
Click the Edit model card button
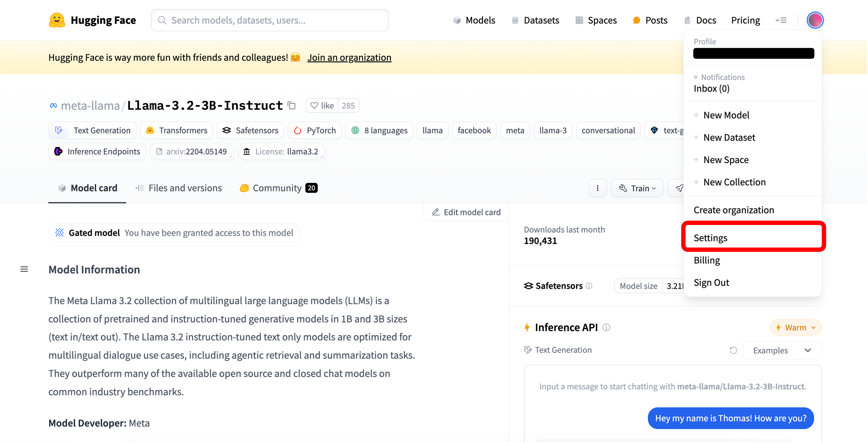coord(466,212)
